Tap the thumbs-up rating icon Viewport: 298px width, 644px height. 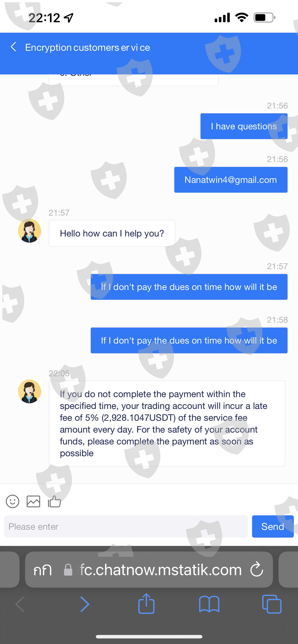pyautogui.click(x=54, y=501)
